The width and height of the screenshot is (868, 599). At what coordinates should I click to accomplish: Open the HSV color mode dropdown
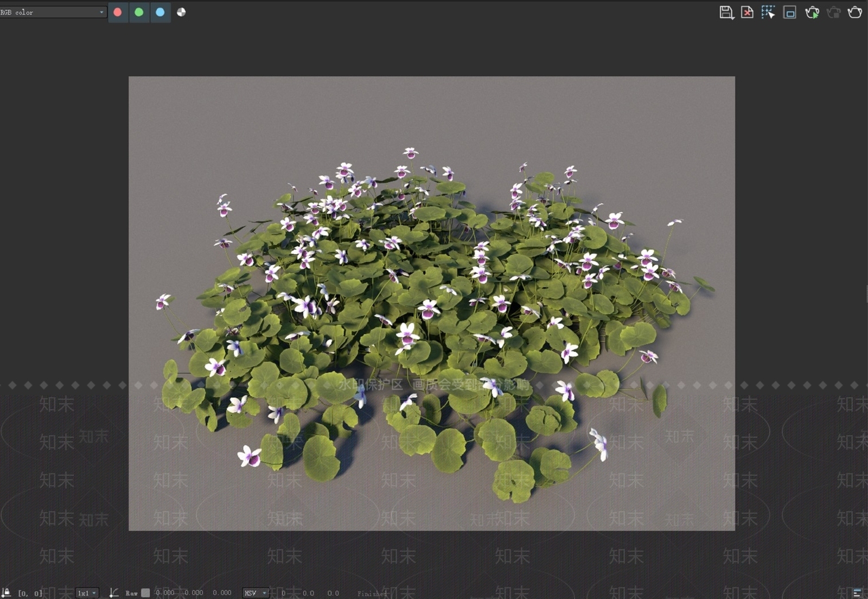pyautogui.click(x=256, y=592)
